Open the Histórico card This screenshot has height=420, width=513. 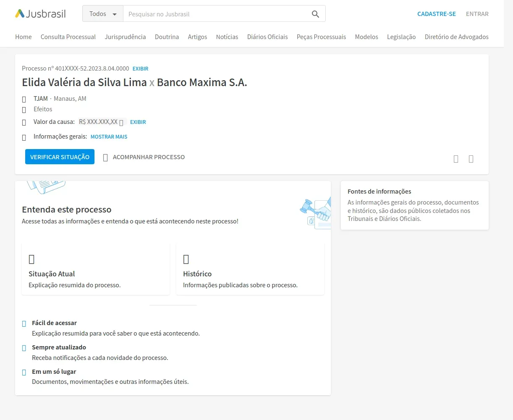pyautogui.click(x=250, y=269)
